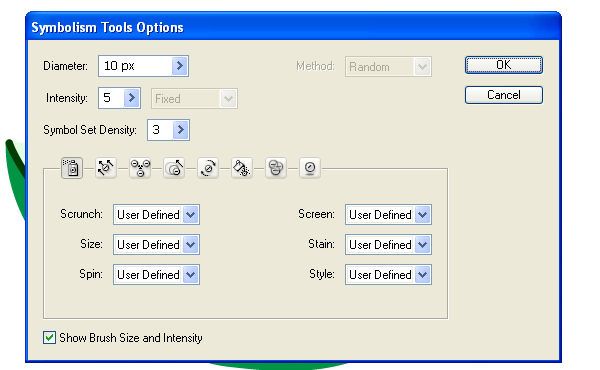Click into the Intensity value field
Screen dimensions: 600x370
[111, 98]
